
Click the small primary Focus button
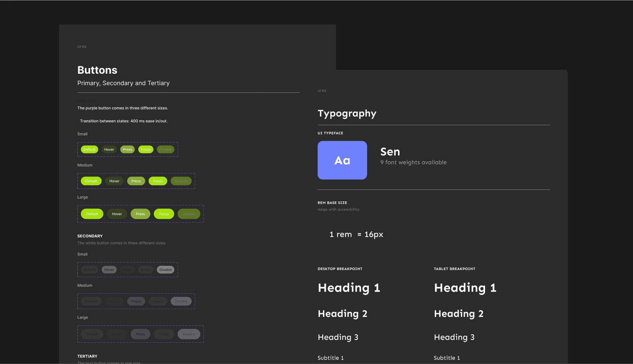coord(146,150)
